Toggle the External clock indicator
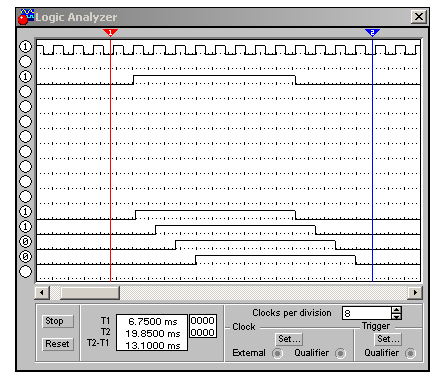This screenshot has width=443, height=383. coord(277,353)
